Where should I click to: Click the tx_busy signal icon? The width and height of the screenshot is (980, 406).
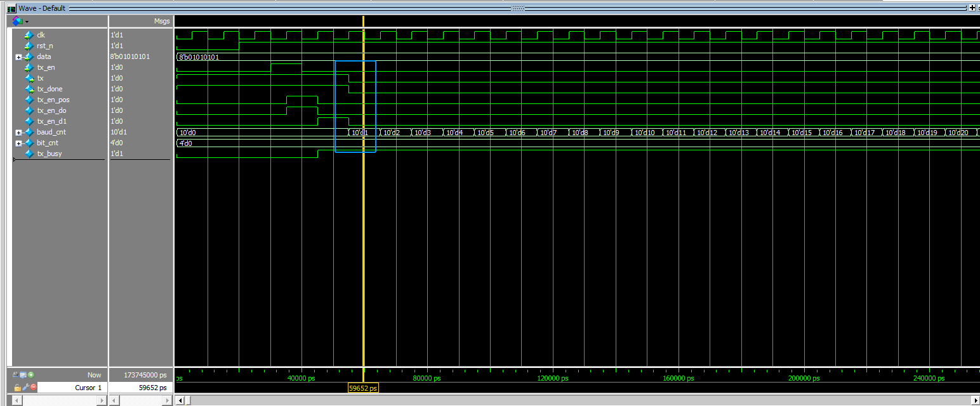click(x=29, y=154)
